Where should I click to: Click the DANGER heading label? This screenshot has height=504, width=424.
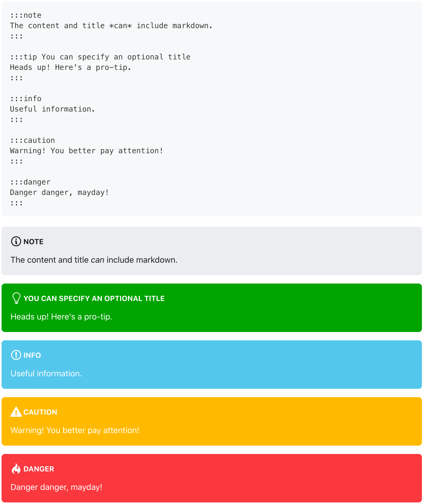[x=39, y=469]
